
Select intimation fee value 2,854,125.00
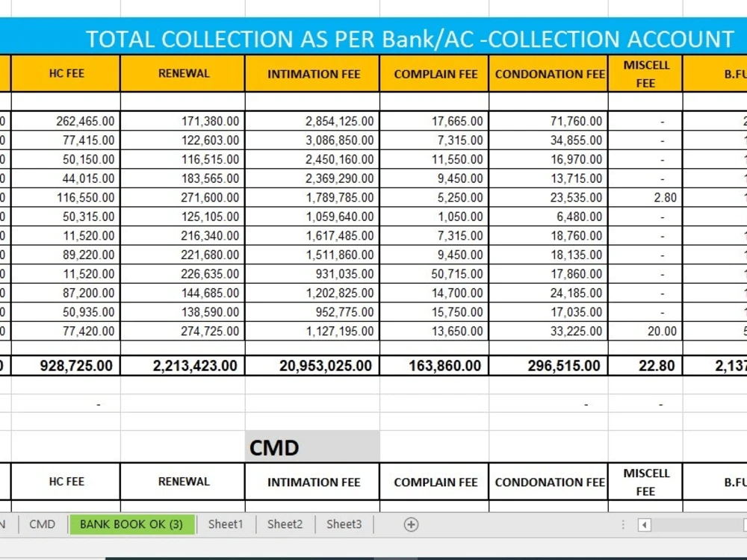[x=312, y=121]
